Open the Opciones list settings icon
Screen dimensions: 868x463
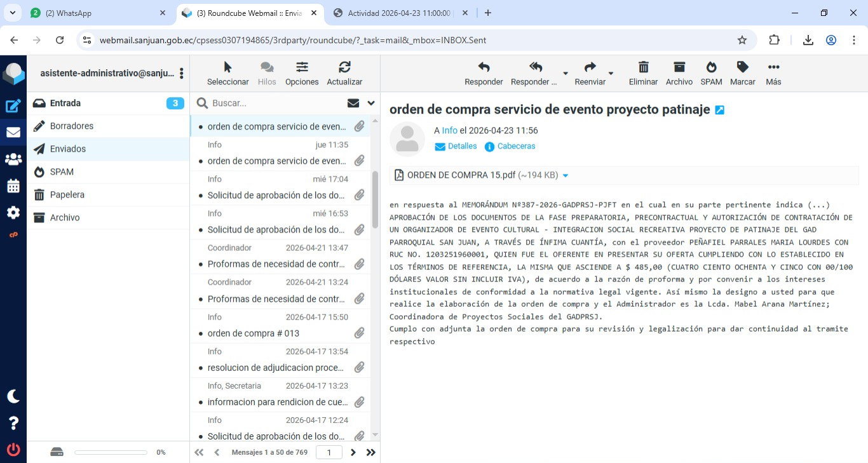[302, 67]
